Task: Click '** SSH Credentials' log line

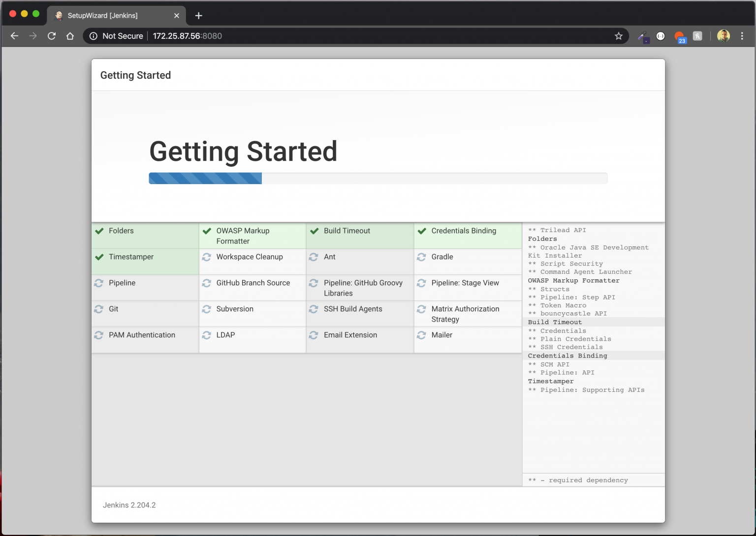Action: tap(566, 347)
